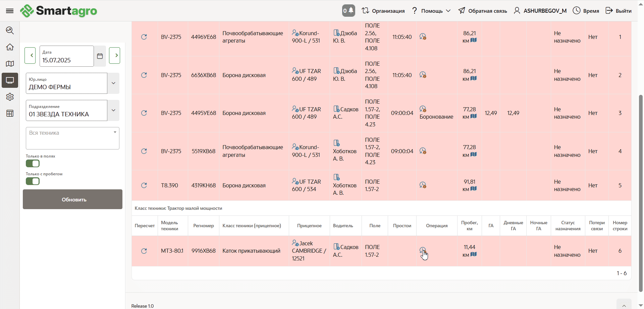The width and height of the screenshot is (644, 309).
Task: Expand the Юр.лицо dropdown
Action: (x=113, y=83)
